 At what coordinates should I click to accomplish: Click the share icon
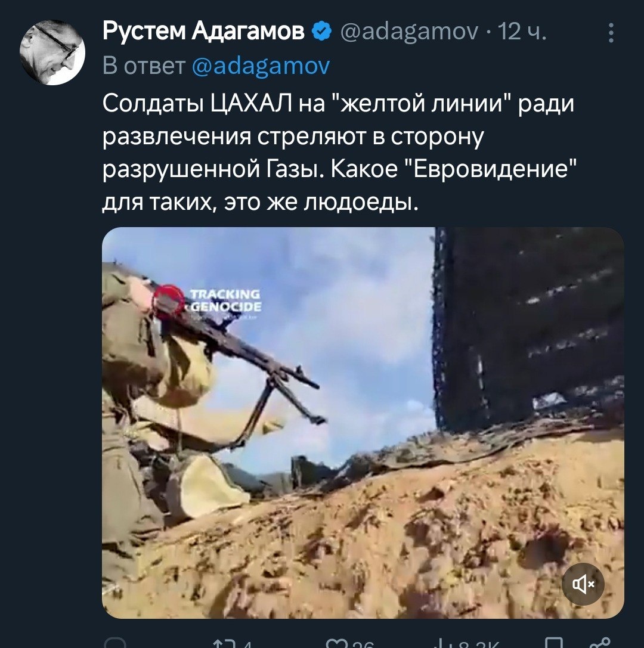tap(600, 643)
